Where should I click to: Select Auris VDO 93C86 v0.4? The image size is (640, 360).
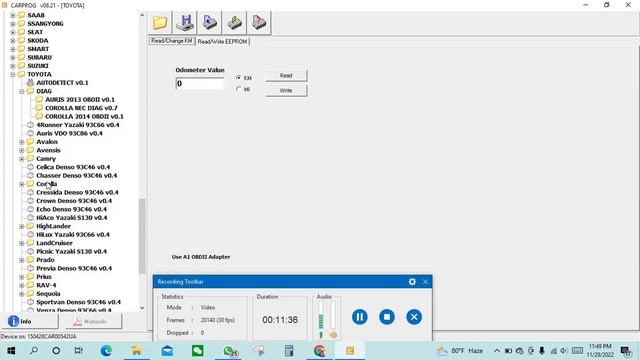point(69,133)
